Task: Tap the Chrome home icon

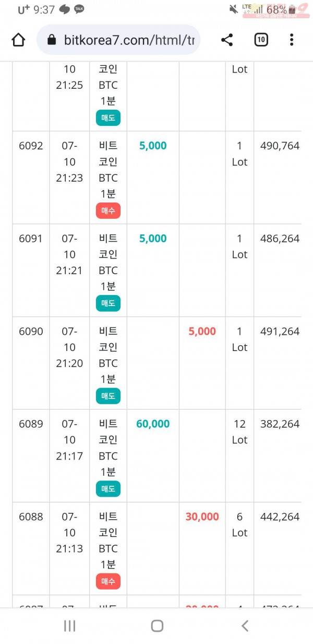Action: (x=18, y=40)
